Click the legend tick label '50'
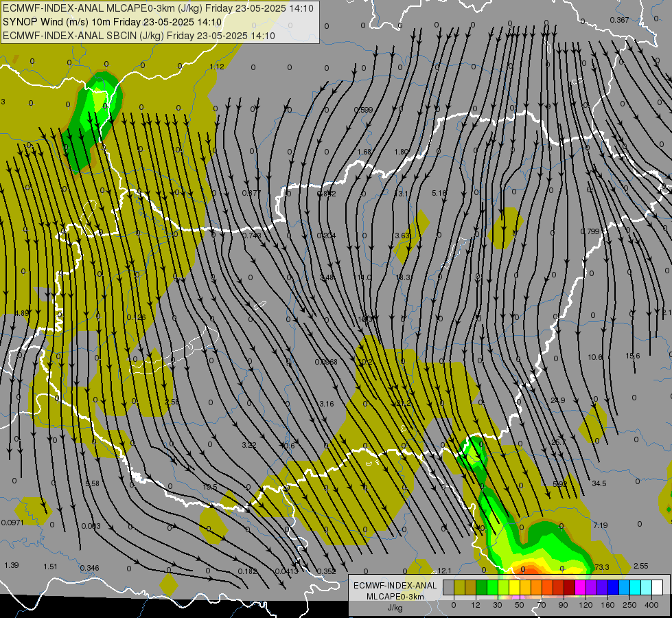Image resolution: width=672 pixels, height=618 pixels. [x=520, y=605]
